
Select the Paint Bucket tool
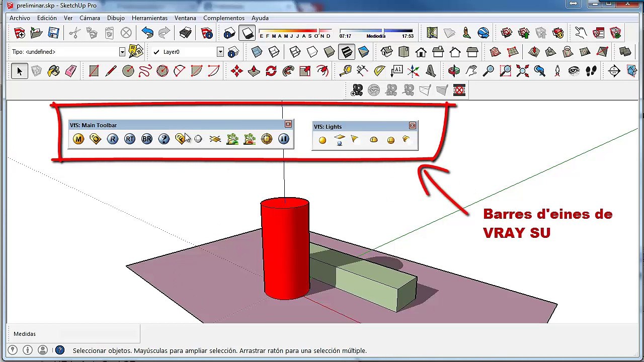pos(53,71)
